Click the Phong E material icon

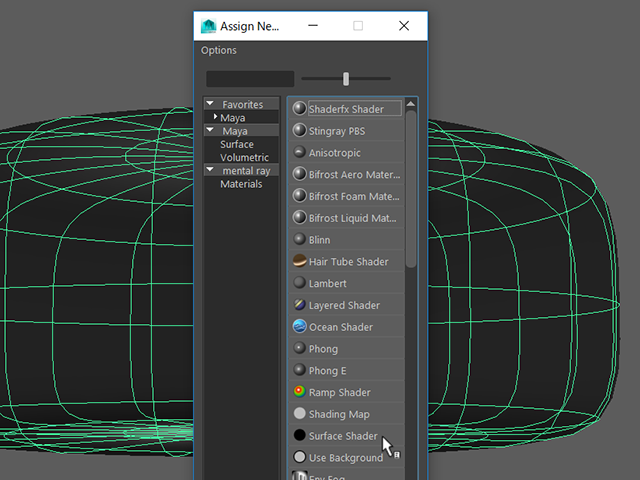click(x=300, y=370)
